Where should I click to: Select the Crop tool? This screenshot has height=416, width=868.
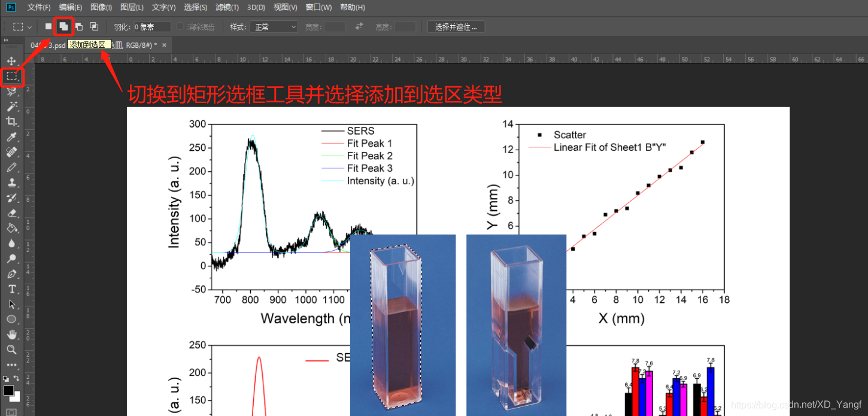[x=11, y=122]
